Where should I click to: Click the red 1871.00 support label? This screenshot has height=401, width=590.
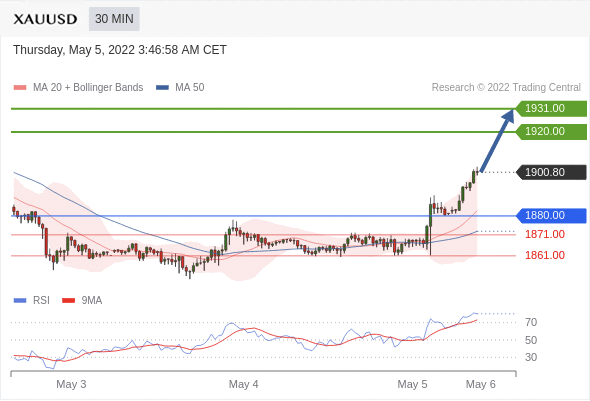point(545,234)
